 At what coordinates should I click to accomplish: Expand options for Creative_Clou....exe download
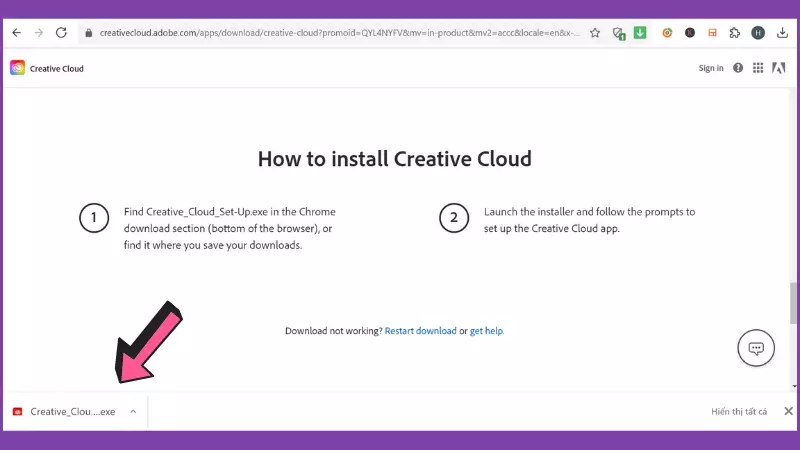click(133, 411)
